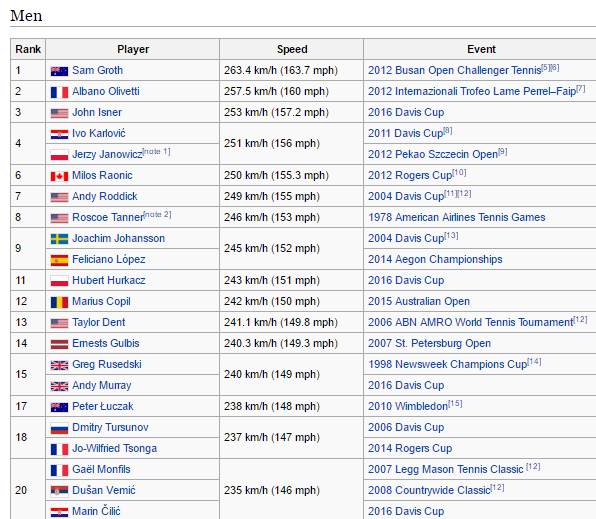Screen dimensions: 596x519
Task: Click the Russian flag beside Dmitry Tursunov
Action: coord(59,429)
